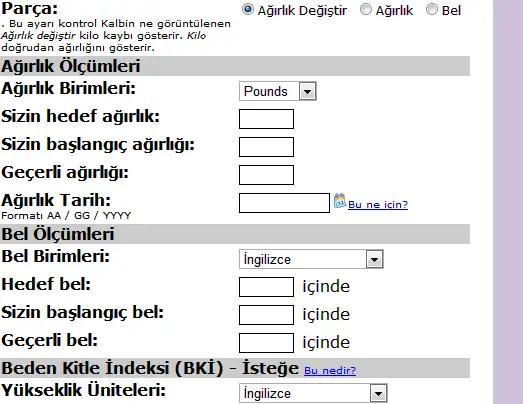Screen dimensions: 523x404
Task: Open the Pounds weight units dropdown
Action: tap(278, 91)
